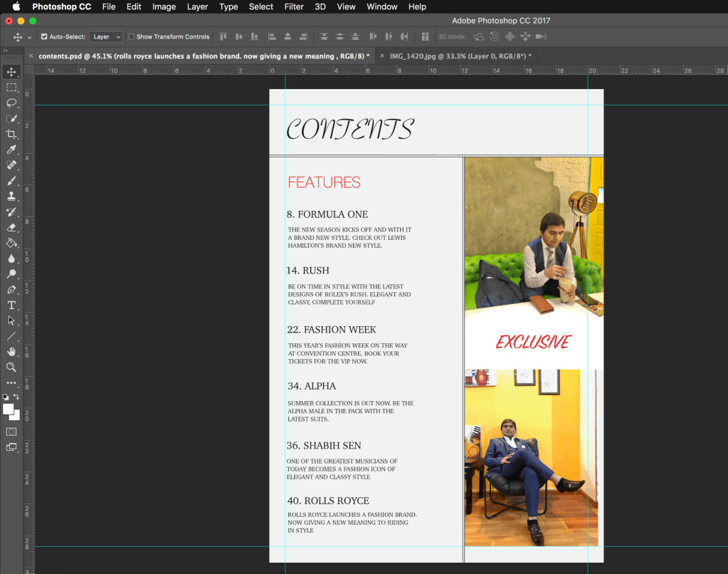Viewport: 728px width, 574px height.
Task: Select the Lasso tool
Action: click(x=11, y=103)
